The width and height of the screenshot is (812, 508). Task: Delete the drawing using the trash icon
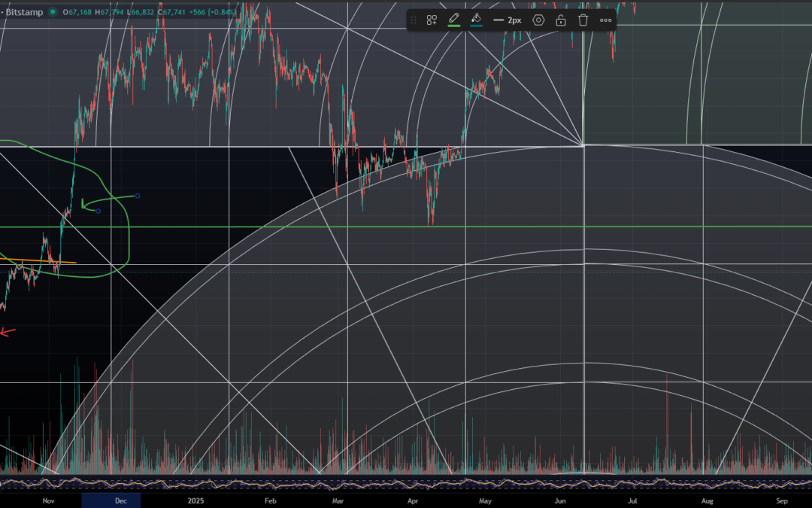click(583, 20)
